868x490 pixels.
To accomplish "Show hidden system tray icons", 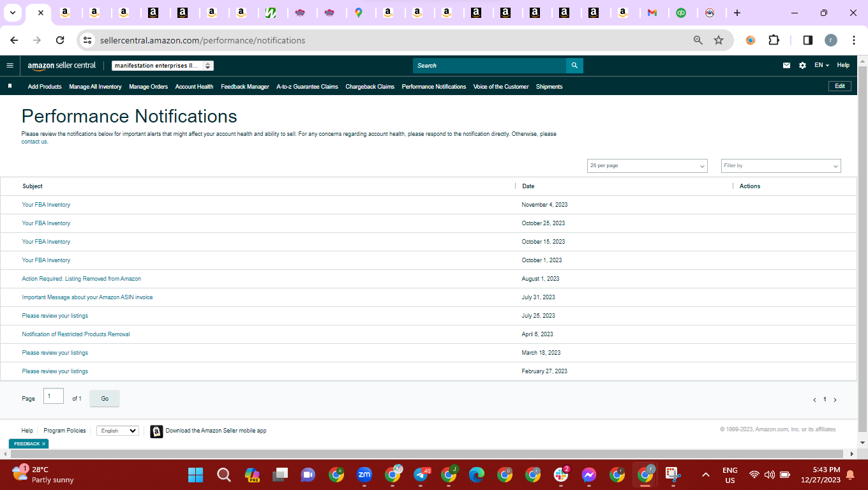I will click(706, 475).
